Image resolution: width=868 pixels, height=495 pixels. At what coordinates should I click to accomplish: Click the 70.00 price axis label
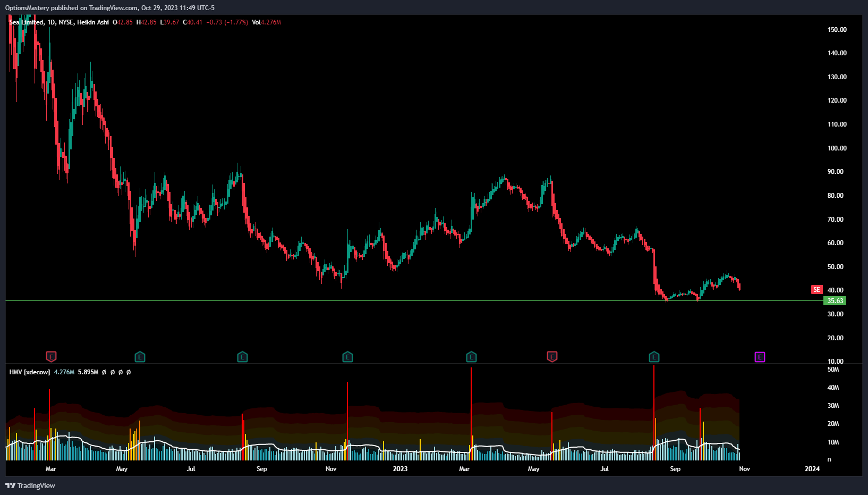pos(836,220)
